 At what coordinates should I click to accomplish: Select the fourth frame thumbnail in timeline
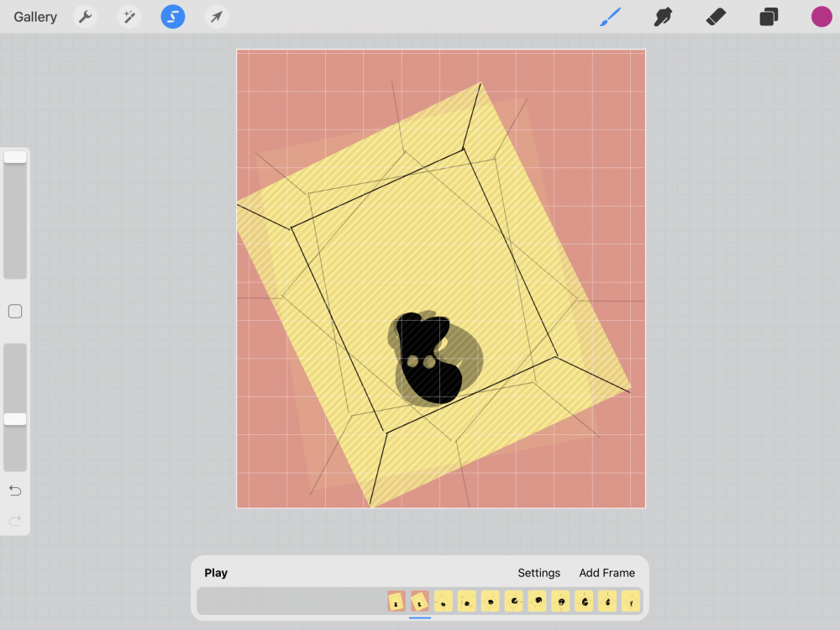(x=466, y=601)
